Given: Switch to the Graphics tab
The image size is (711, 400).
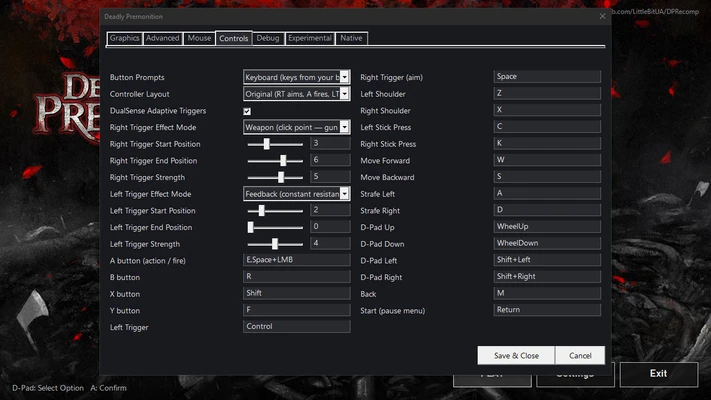Looking at the screenshot, I should (124, 39).
